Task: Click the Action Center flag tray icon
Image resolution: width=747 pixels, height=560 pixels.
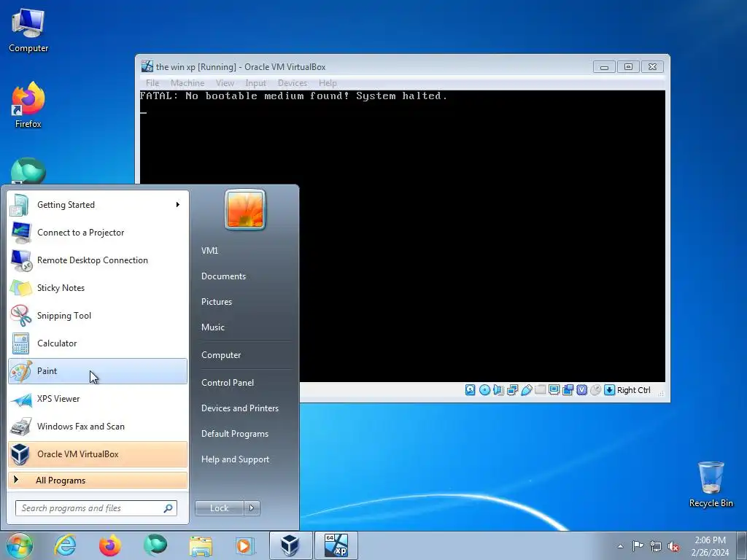Action: pos(638,546)
